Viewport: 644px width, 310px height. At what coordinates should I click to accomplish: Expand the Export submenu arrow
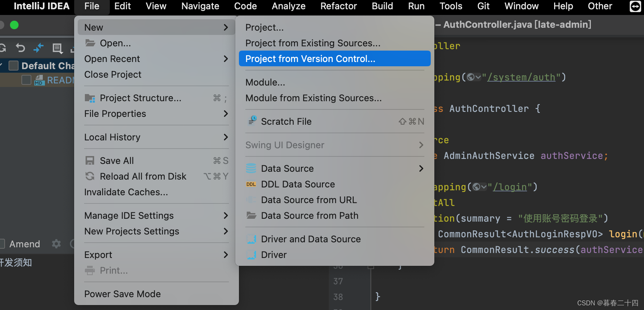point(225,255)
